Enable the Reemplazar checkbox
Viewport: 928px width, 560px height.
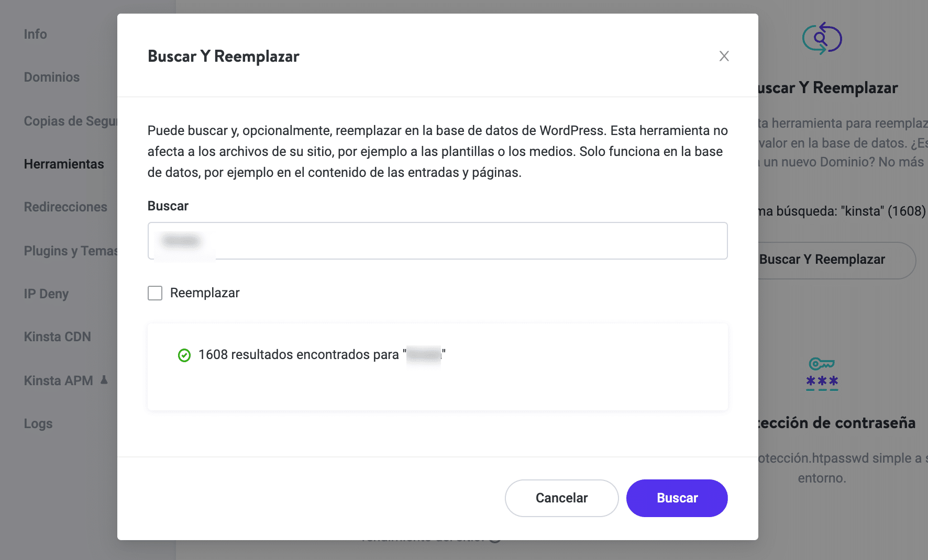pyautogui.click(x=155, y=293)
